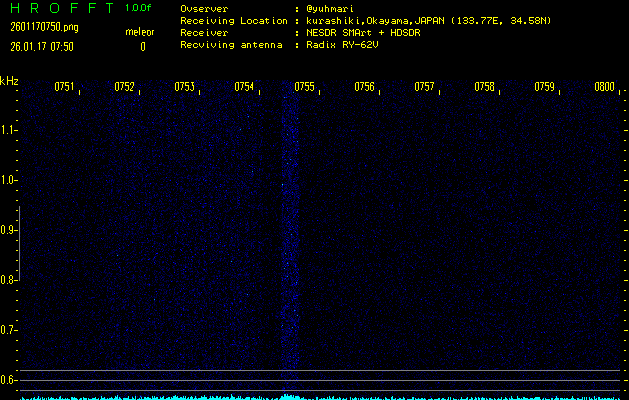Click the meteor count value 0
The height and width of the screenshot is (400, 629).
(143, 47)
